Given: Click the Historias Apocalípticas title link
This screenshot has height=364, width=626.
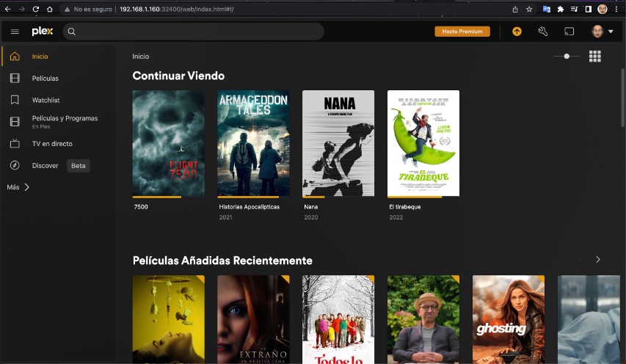Looking at the screenshot, I should click(249, 207).
